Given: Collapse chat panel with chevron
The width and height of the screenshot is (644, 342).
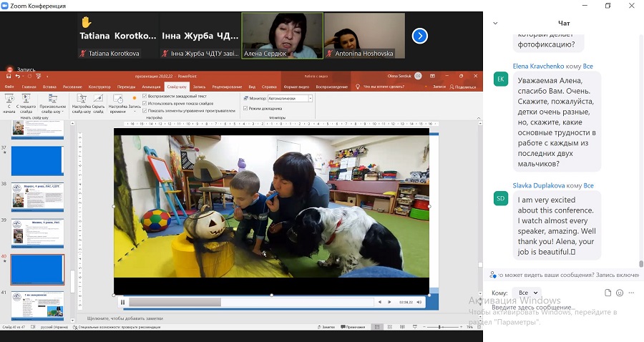Looking at the screenshot, I should (x=495, y=24).
